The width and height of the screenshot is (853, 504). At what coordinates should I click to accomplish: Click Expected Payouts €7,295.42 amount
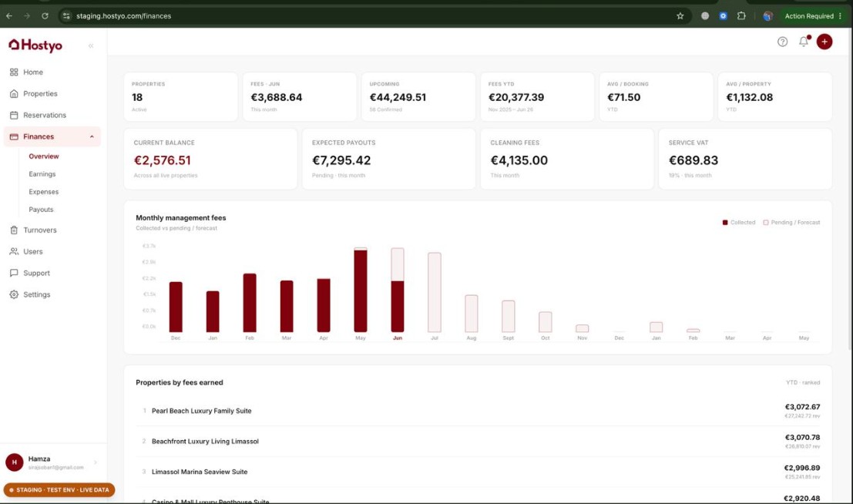point(341,160)
